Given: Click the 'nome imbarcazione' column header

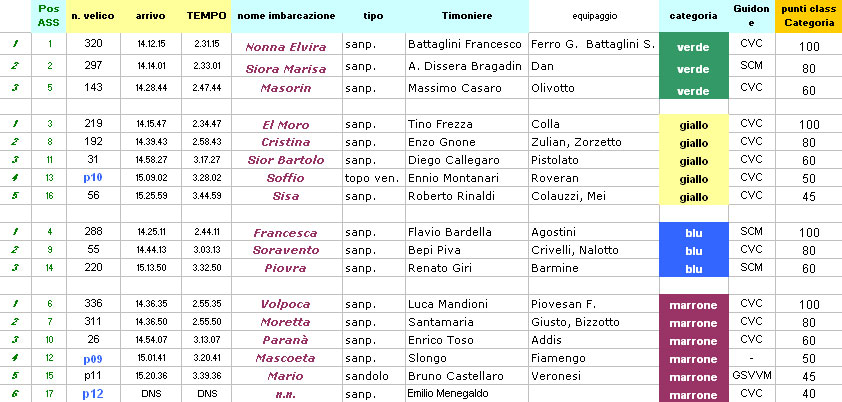Looking at the screenshot, I should (286, 16).
